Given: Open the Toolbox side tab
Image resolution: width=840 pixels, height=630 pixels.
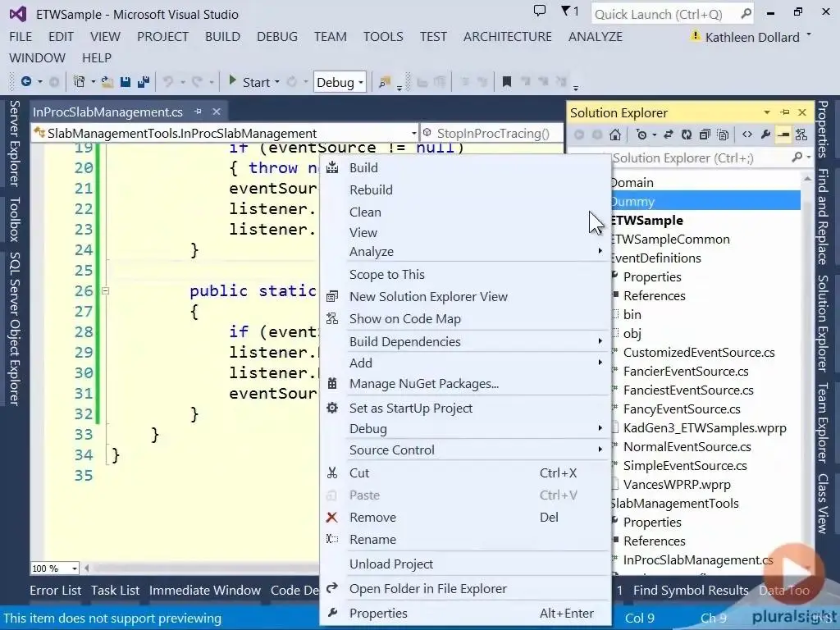Looking at the screenshot, I should point(15,219).
